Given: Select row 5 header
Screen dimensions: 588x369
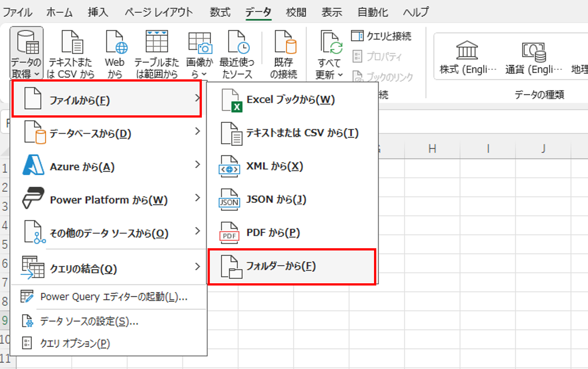Looking at the screenshot, I should (5, 244).
